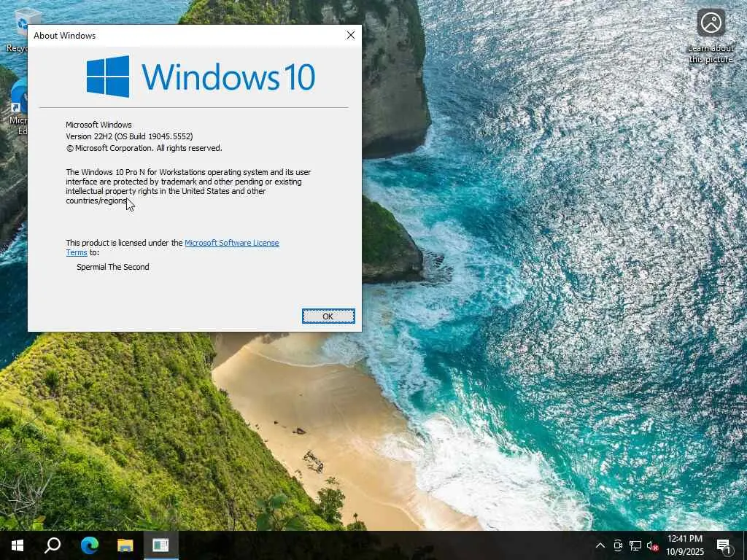Image resolution: width=747 pixels, height=560 pixels.
Task: Open File Explorer from taskbar
Action: [x=125, y=545]
